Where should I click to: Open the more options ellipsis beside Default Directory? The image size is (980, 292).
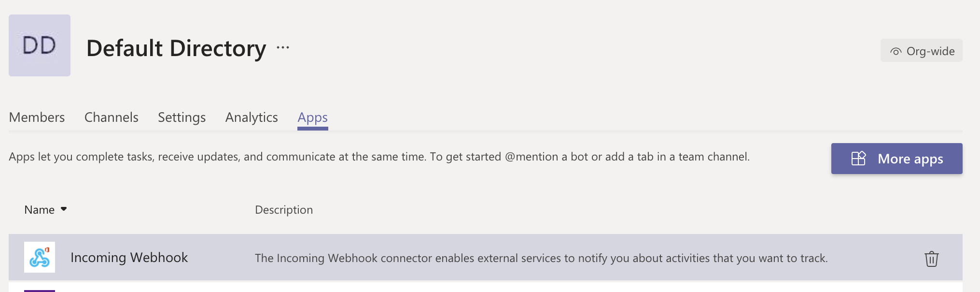point(283,47)
